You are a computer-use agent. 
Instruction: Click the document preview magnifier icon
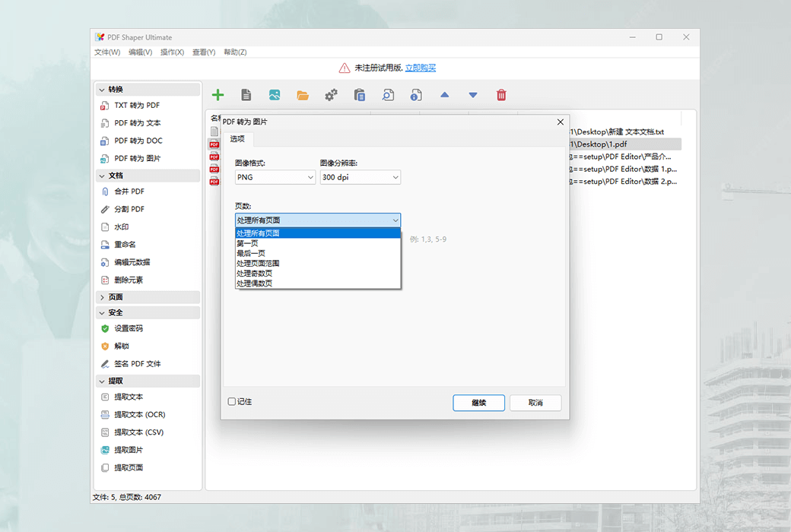coord(386,94)
